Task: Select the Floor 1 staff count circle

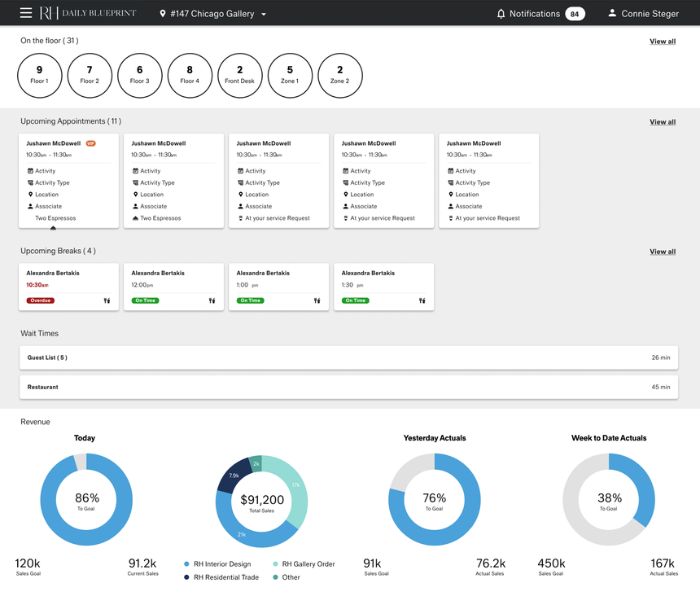Action: [x=39, y=75]
